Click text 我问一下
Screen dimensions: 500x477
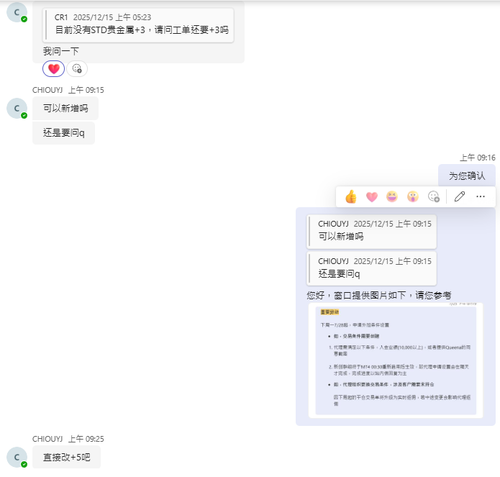61,51
